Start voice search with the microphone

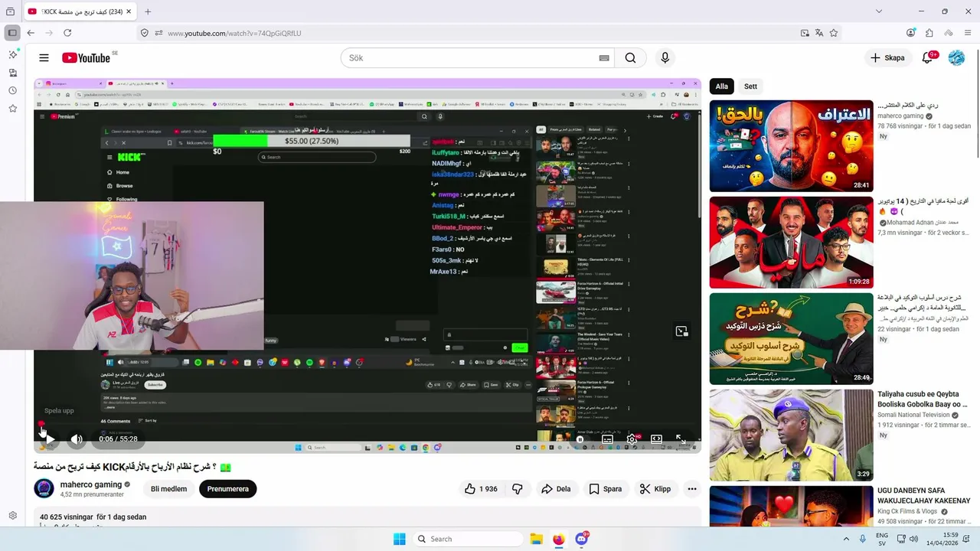[665, 58]
